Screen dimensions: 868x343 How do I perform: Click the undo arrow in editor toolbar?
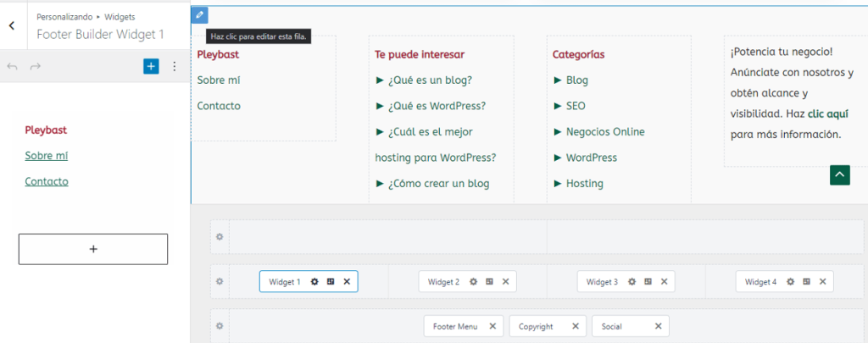click(12, 66)
